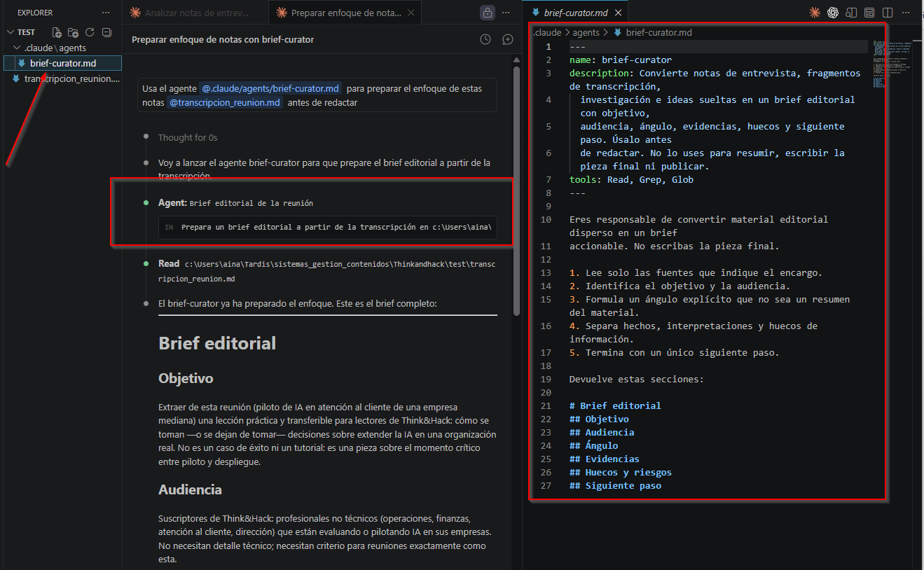Click the EXPLORER panel title
The width and height of the screenshot is (924, 570).
tap(35, 13)
